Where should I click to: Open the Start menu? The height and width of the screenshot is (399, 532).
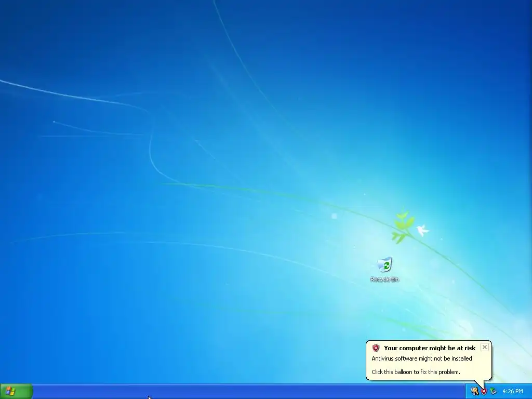click(x=16, y=392)
